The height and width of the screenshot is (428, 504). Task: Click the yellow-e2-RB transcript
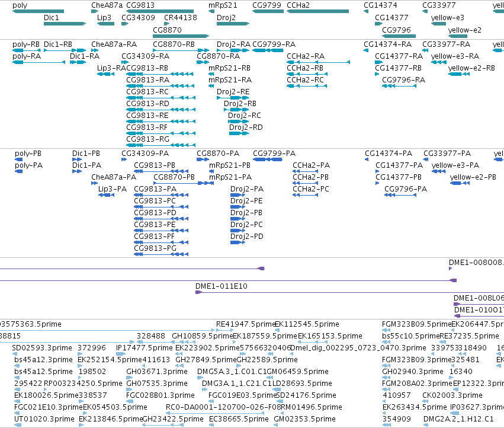458,74
